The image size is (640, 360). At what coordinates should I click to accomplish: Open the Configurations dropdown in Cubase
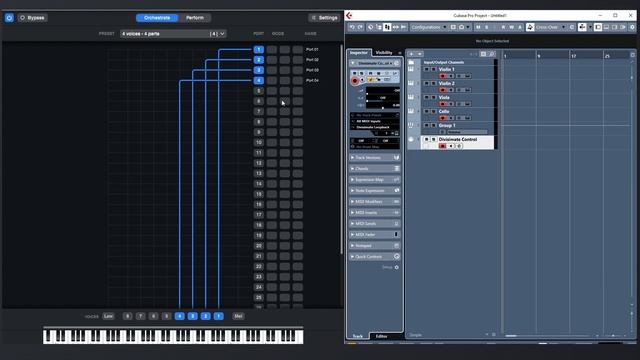pyautogui.click(x=429, y=27)
